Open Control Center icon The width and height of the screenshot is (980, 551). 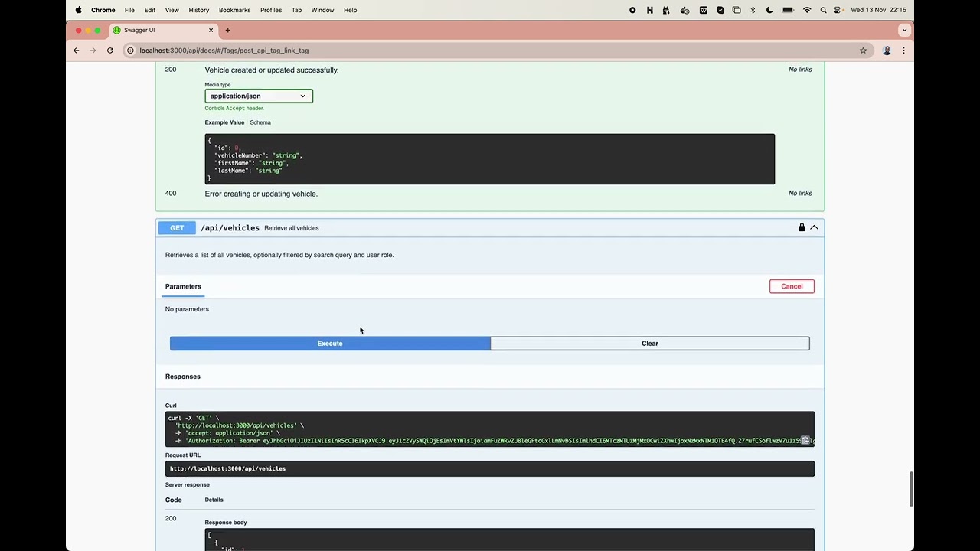838,10
